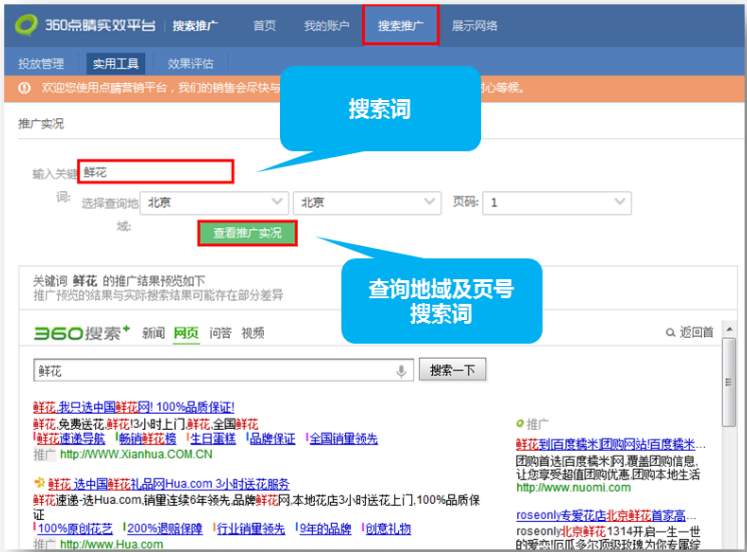Open the 我的账户 nav tab
Viewport: 747px width, 552px height.
(326, 25)
